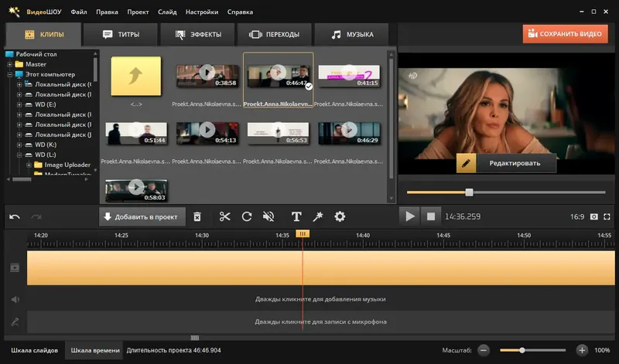
Task: Click the timeline horizontal scrollbar handle
Action: pos(195,338)
